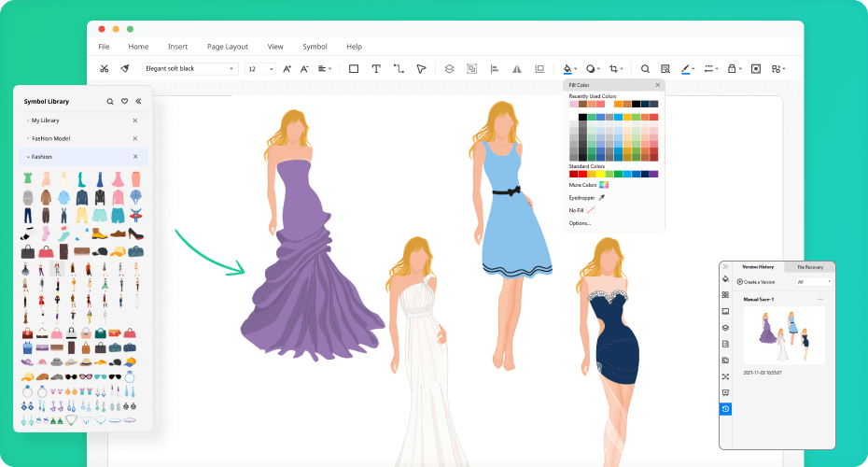868x467 pixels.
Task: Click the heart favorites icon in Symbol Library
Action: [124, 101]
